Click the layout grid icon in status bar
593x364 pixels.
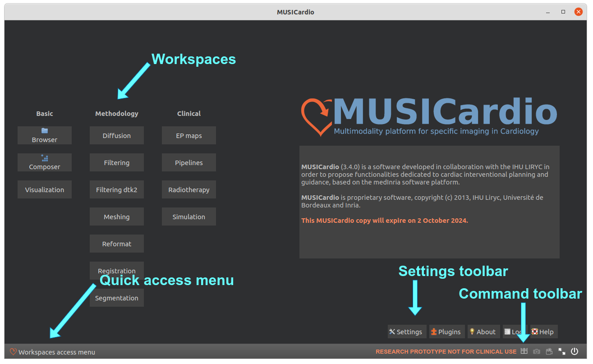(x=524, y=351)
